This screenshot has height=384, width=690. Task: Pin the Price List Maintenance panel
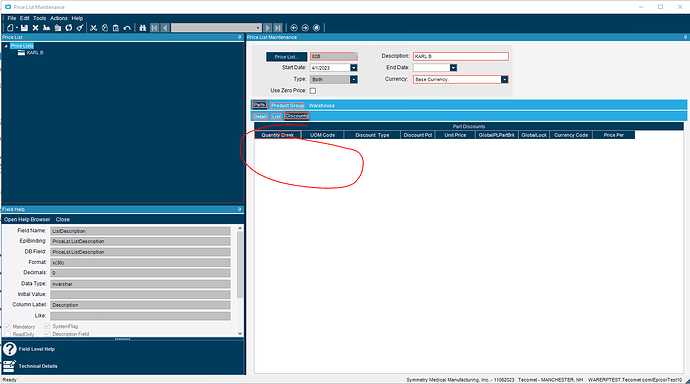click(x=686, y=37)
